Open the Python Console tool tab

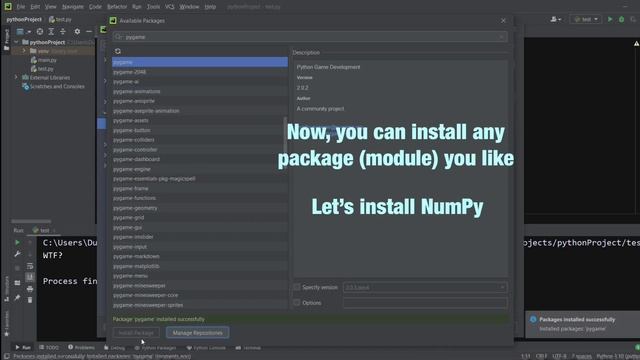click(206, 348)
